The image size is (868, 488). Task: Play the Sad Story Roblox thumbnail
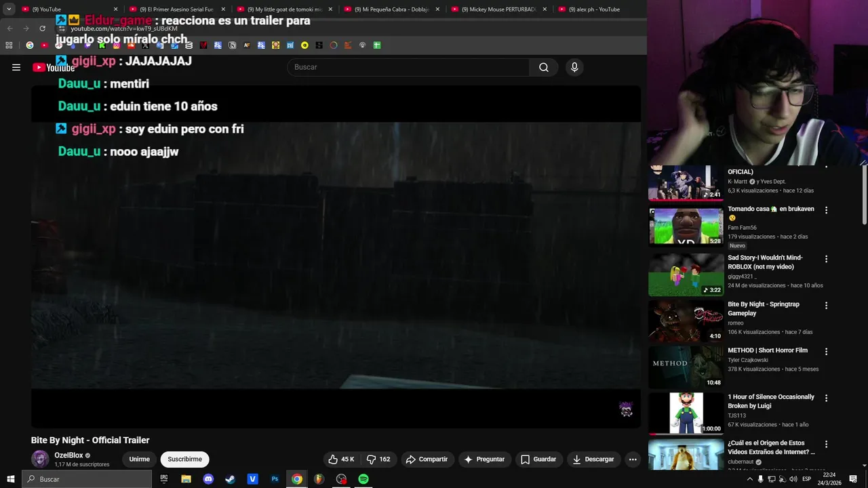[686, 275]
